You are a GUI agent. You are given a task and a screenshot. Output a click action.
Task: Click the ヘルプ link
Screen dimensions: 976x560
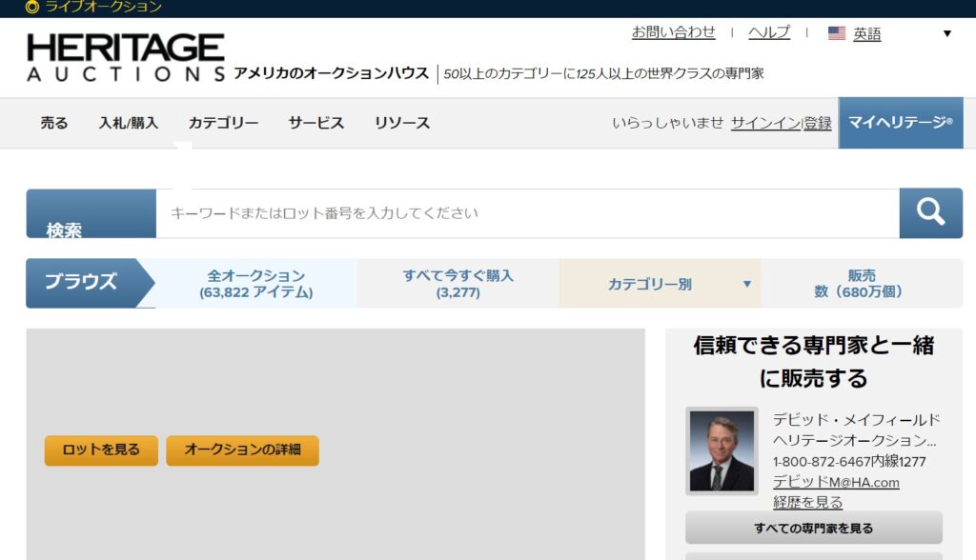(x=769, y=32)
